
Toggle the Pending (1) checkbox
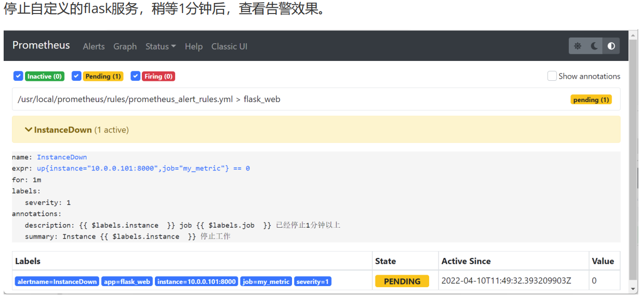click(x=77, y=76)
